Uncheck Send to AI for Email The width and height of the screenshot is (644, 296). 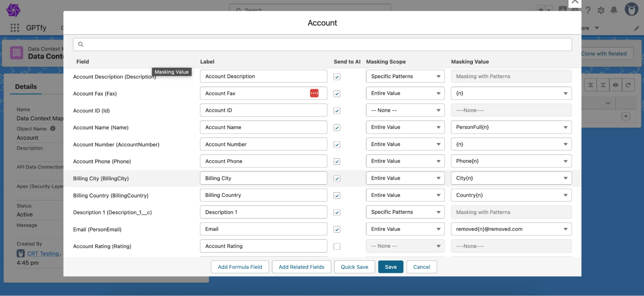tap(337, 229)
